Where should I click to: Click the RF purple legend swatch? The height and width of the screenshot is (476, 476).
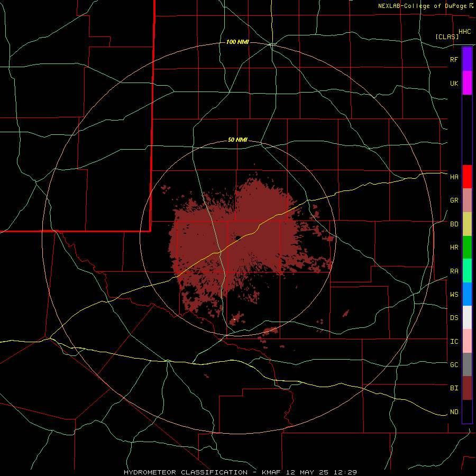tap(467, 59)
